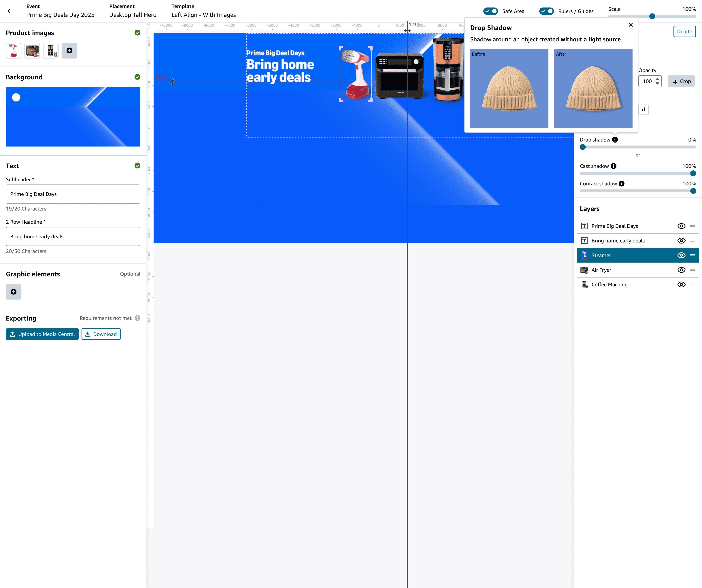The width and height of the screenshot is (702, 588).
Task: Select the air fryer product image thumbnail
Action: (32, 50)
